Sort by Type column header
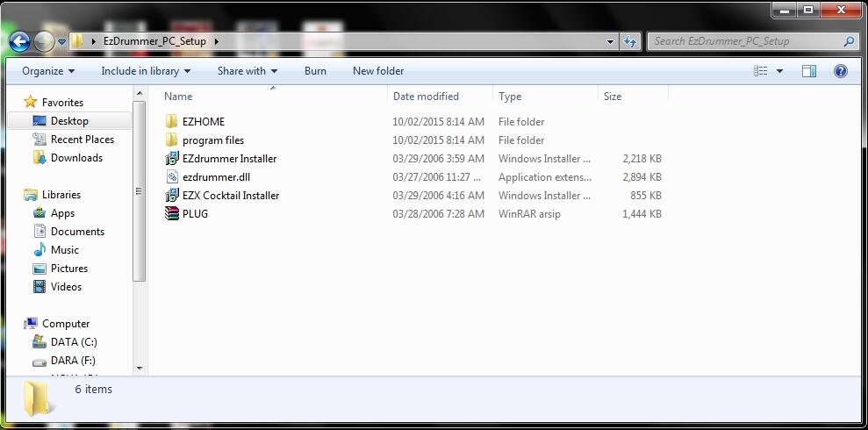 tap(510, 97)
